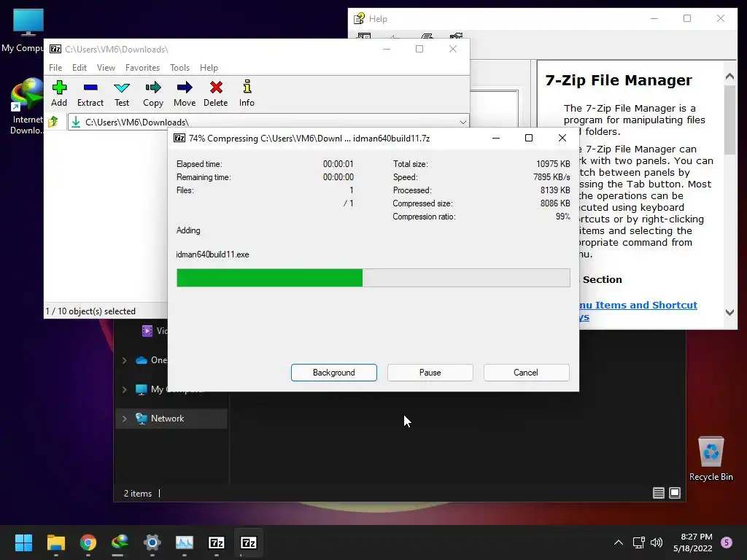Pause the compression
This screenshot has height=560, width=747.
pyautogui.click(x=430, y=373)
